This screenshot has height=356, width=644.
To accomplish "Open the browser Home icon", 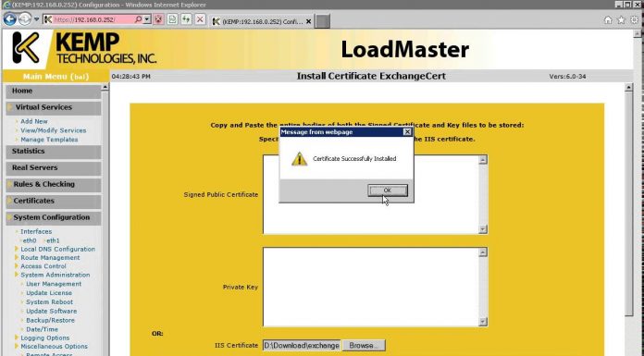I will tap(608, 19).
